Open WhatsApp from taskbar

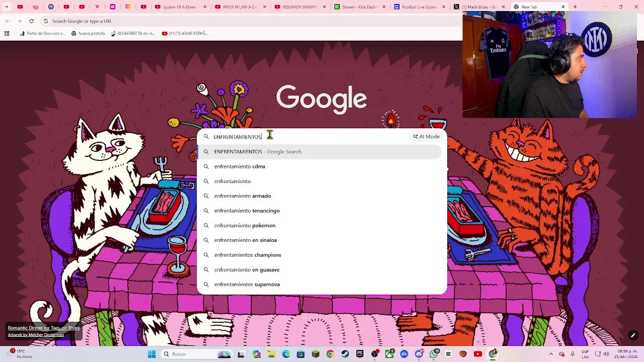(434, 354)
